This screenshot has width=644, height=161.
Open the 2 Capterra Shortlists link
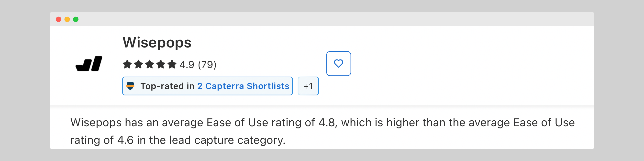click(243, 86)
